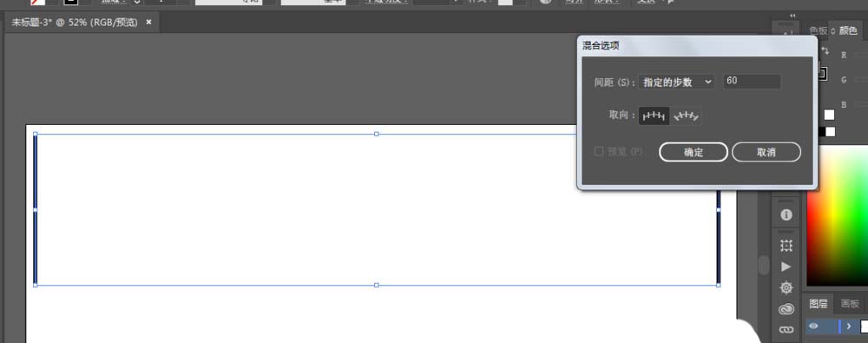Expand the layer disclosure arrow
The width and height of the screenshot is (868, 343).
pyautogui.click(x=849, y=327)
